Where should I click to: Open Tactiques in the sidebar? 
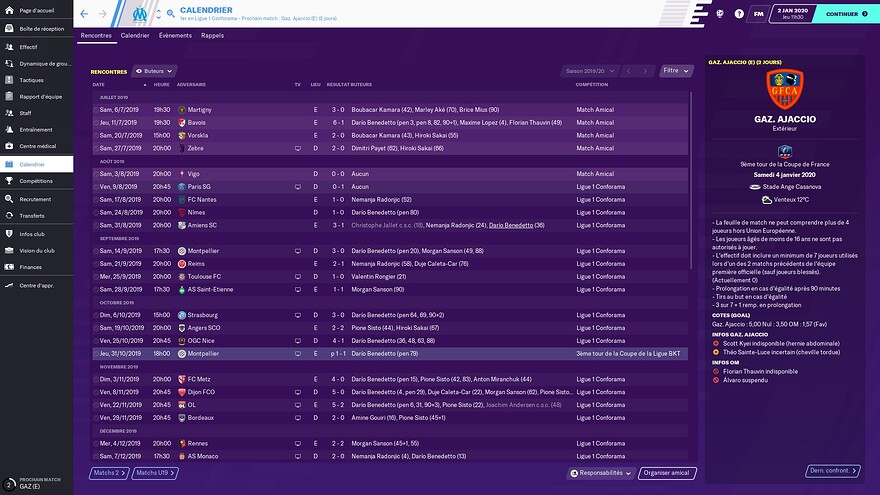point(32,80)
